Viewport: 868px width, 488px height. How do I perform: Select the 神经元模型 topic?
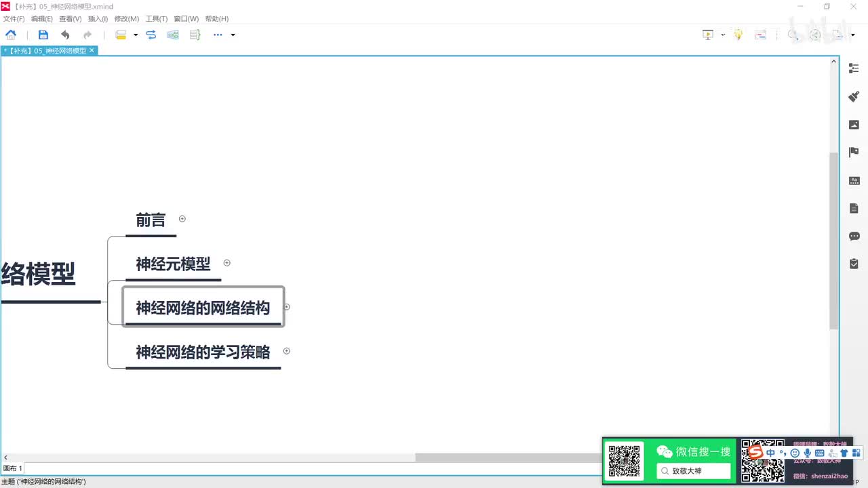[x=174, y=264]
